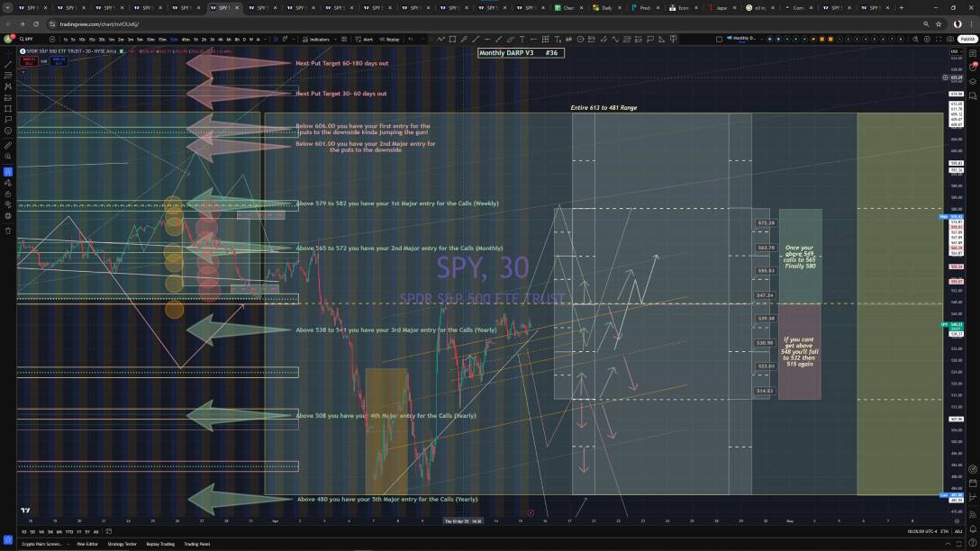Select the 1h timeframe interval
Image resolution: width=980 pixels, height=551 pixels.
click(x=195, y=40)
